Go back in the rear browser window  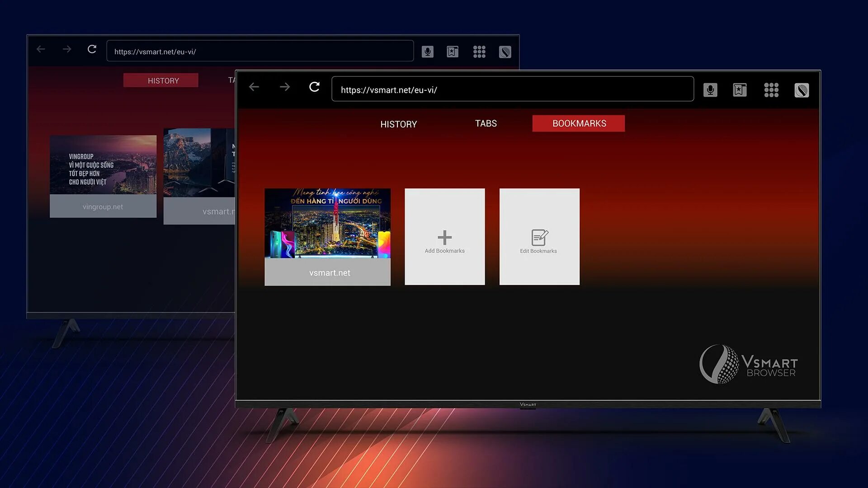(x=41, y=49)
